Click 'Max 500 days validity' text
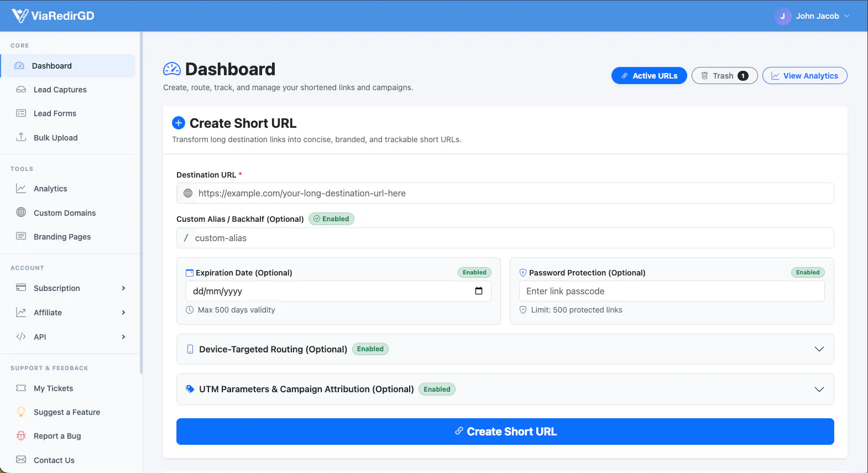868x473 pixels. pyautogui.click(x=236, y=310)
